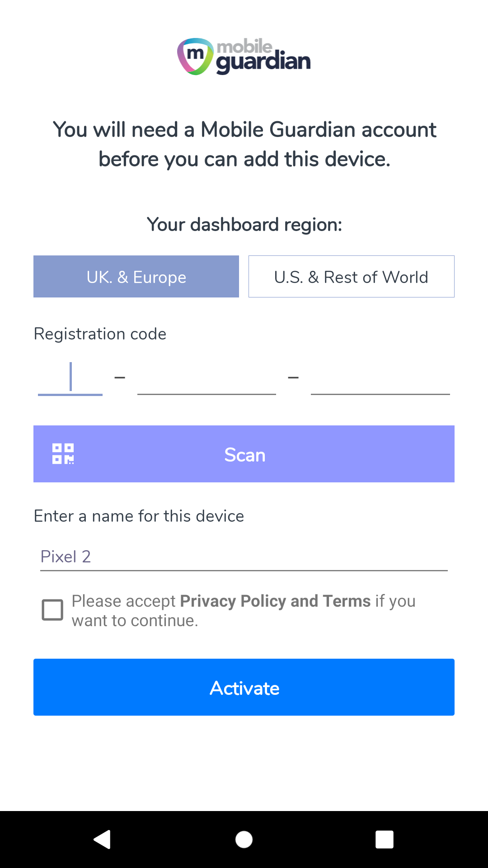Select the UK. & Europe region
This screenshot has height=868, width=488.
136,277
